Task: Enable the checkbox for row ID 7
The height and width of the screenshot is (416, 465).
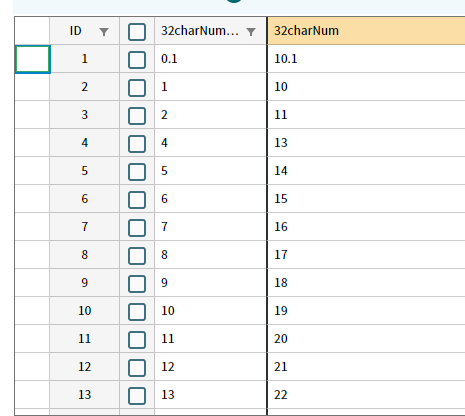Action: coord(137,228)
